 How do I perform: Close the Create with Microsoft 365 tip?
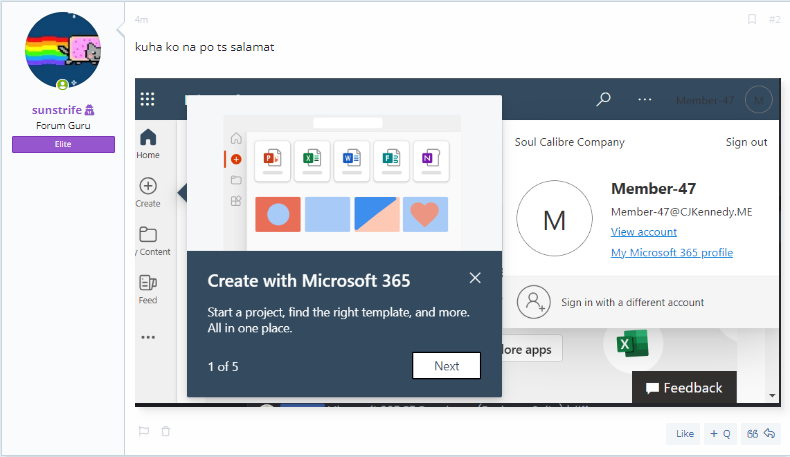point(475,278)
